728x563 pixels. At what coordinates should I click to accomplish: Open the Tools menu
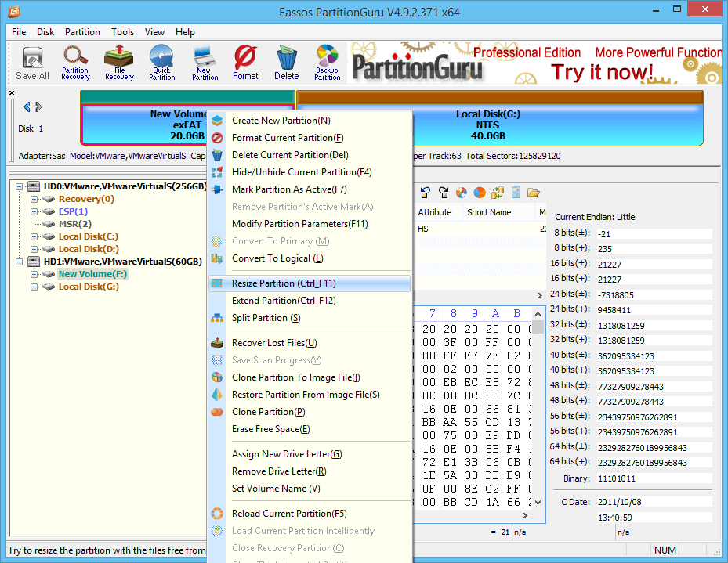point(122,32)
